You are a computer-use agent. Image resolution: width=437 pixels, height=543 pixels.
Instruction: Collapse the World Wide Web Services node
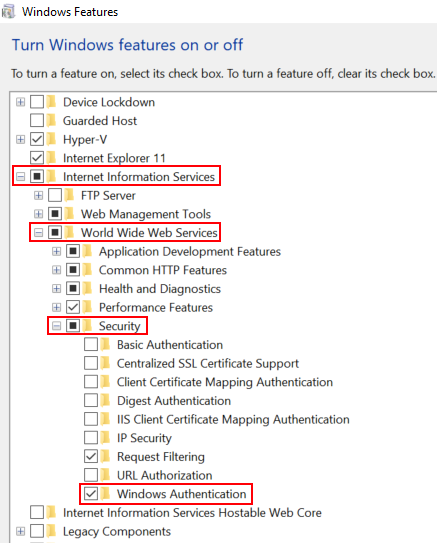pos(38,232)
